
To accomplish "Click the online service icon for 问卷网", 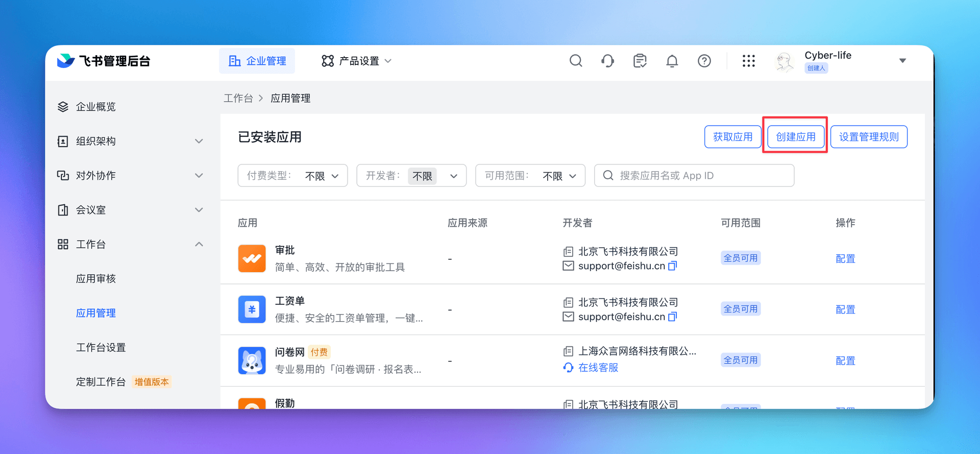I will pos(568,367).
